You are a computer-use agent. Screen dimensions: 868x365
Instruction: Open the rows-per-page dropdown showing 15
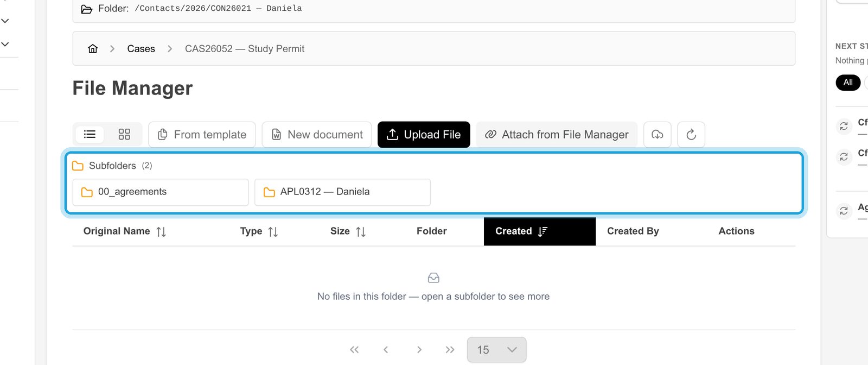point(496,350)
